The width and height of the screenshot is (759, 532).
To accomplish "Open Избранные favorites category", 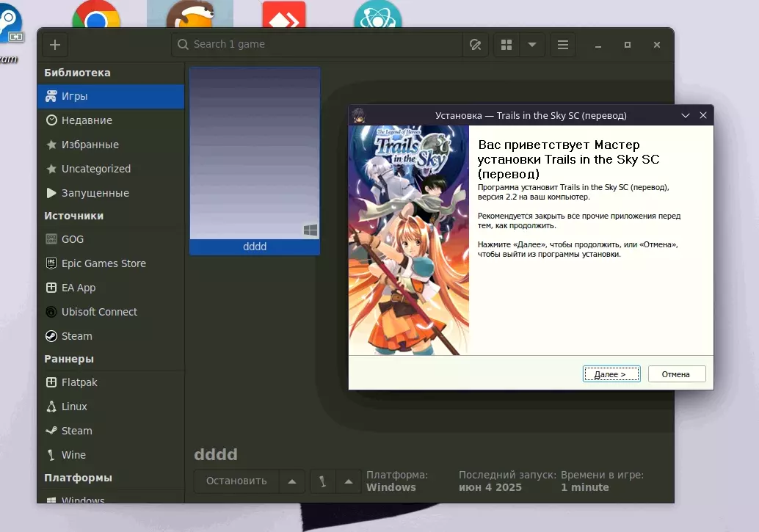I will click(x=90, y=145).
